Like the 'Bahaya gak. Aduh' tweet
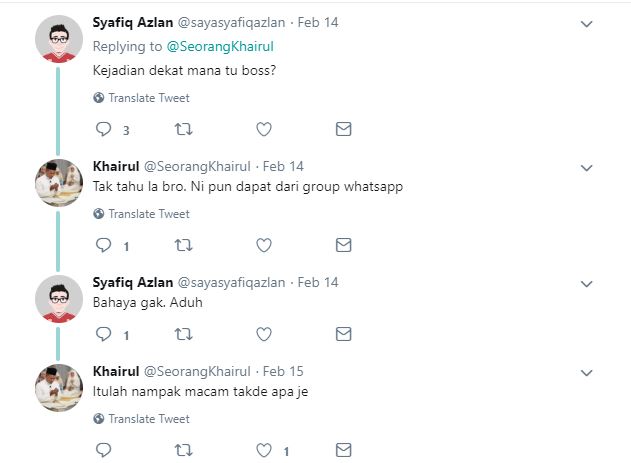 pyautogui.click(x=264, y=334)
